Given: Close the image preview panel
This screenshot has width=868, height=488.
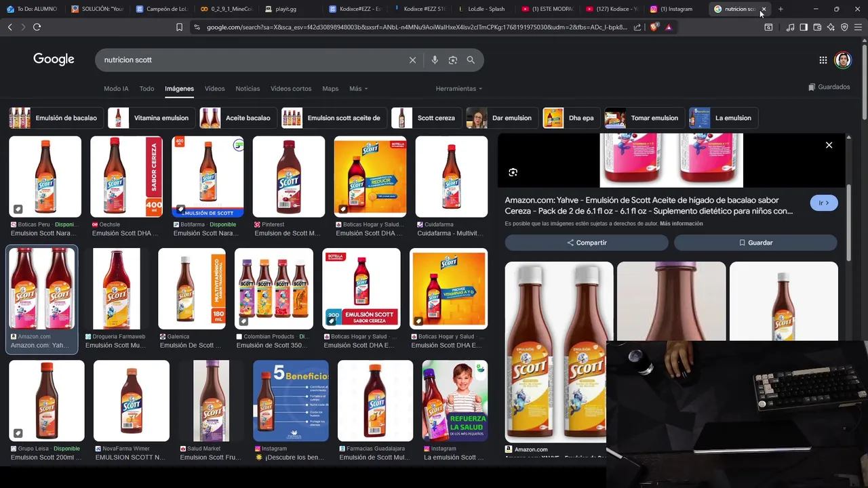Looking at the screenshot, I should coord(829,145).
